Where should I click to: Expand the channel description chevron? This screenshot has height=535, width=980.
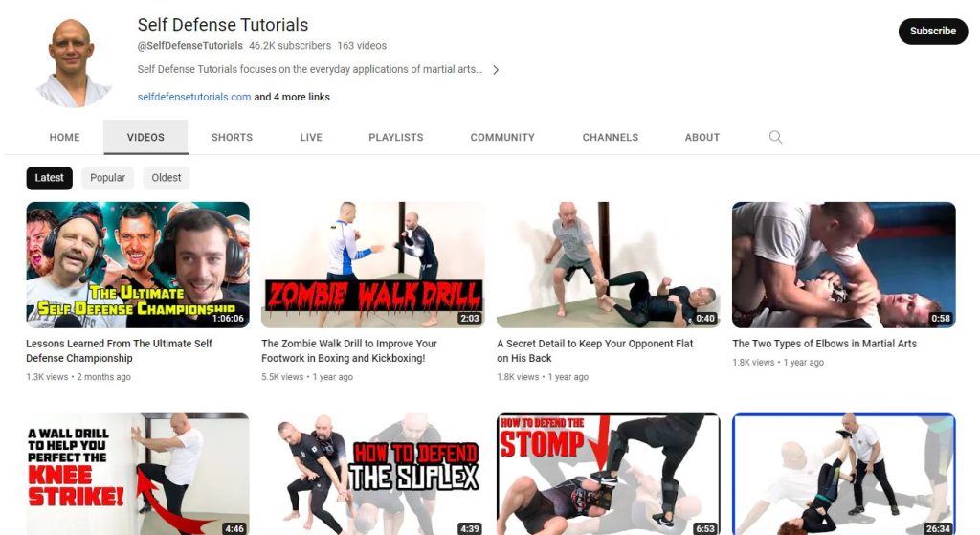[x=496, y=70]
